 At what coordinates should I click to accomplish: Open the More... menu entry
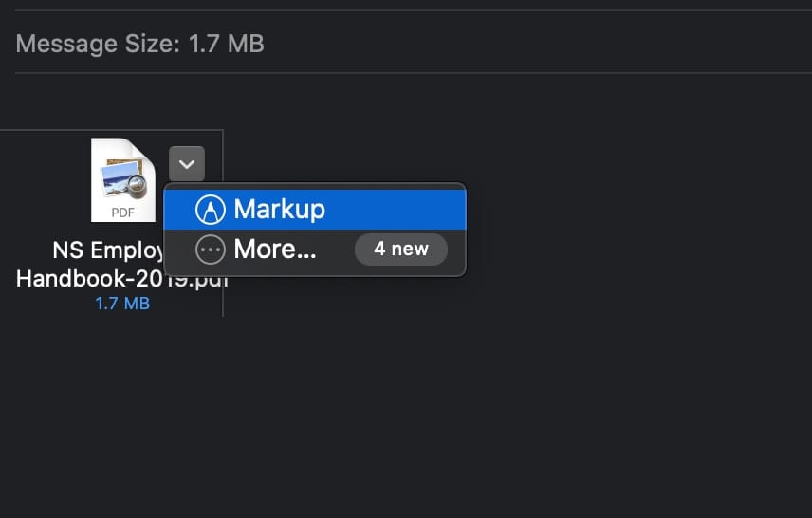(274, 250)
